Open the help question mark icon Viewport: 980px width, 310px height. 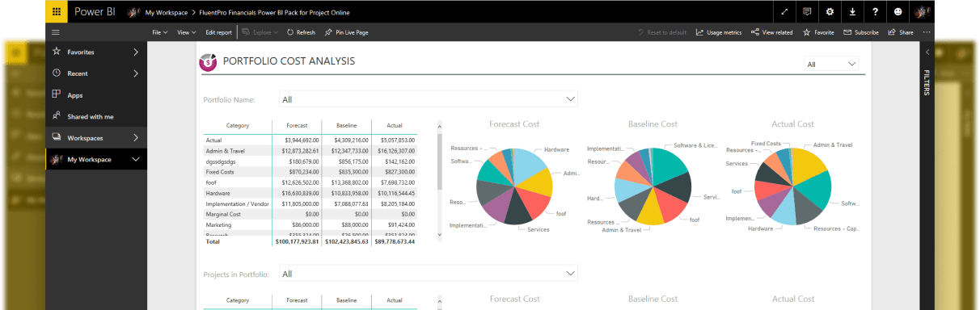coord(876,12)
